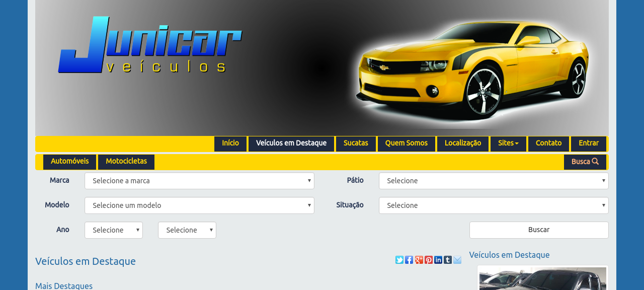
Task: Share the page on Twitter
Action: [399, 259]
